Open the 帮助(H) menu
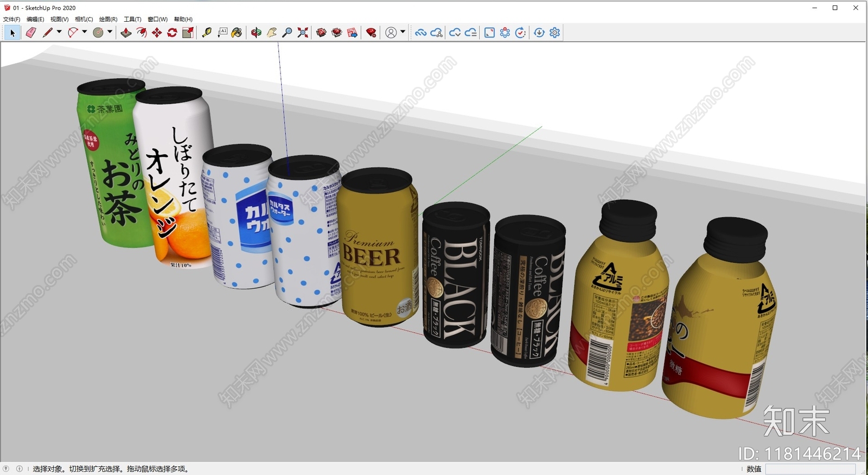Screen dimensions: 868x475 tap(183, 19)
